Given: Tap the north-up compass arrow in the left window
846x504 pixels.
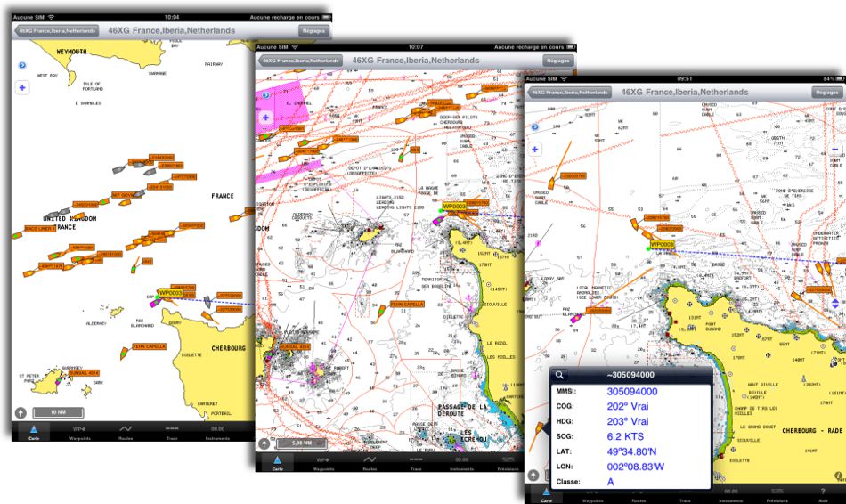Looking at the screenshot, I should tap(20, 413).
